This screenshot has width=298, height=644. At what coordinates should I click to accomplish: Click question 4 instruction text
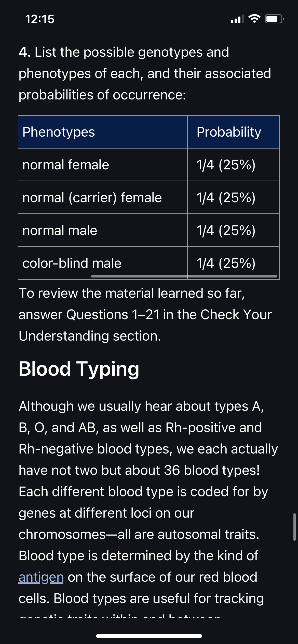pos(145,73)
